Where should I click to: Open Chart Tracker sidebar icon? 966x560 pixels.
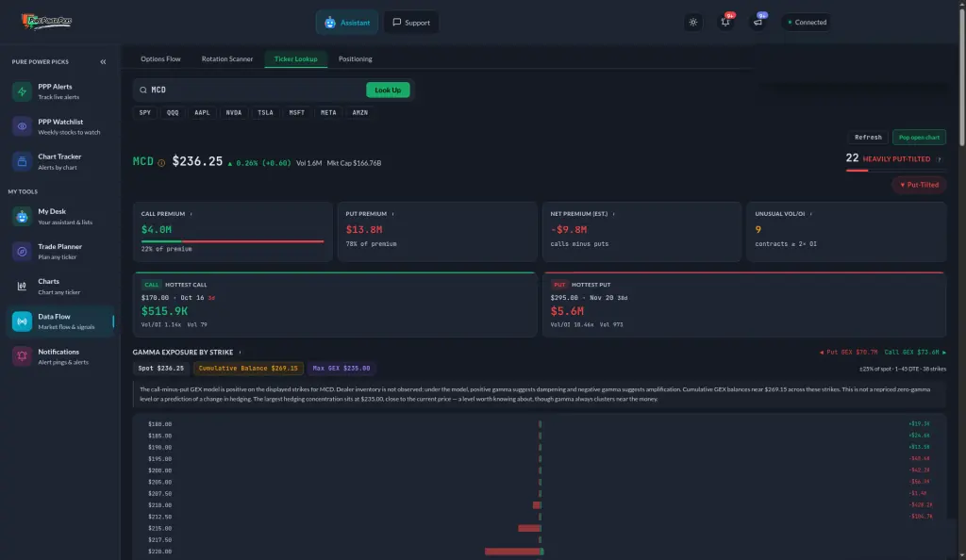click(x=23, y=162)
